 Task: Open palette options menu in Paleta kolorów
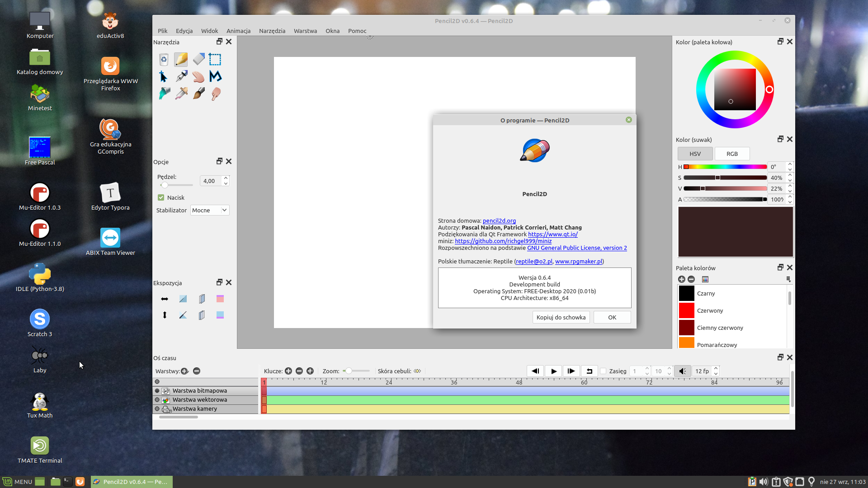788,279
